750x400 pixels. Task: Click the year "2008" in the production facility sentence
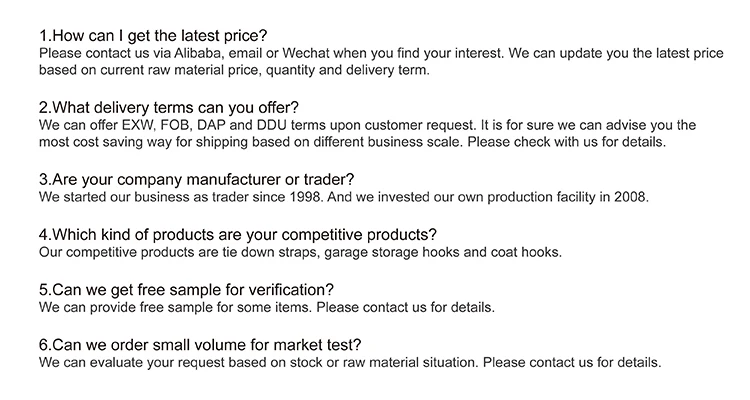click(630, 198)
